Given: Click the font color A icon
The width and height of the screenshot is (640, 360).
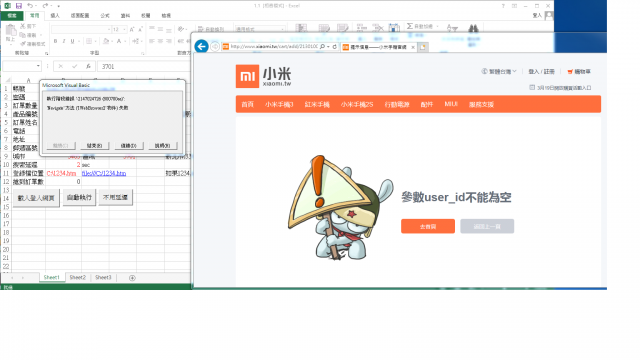Looking at the screenshot, I should [x=119, y=41].
